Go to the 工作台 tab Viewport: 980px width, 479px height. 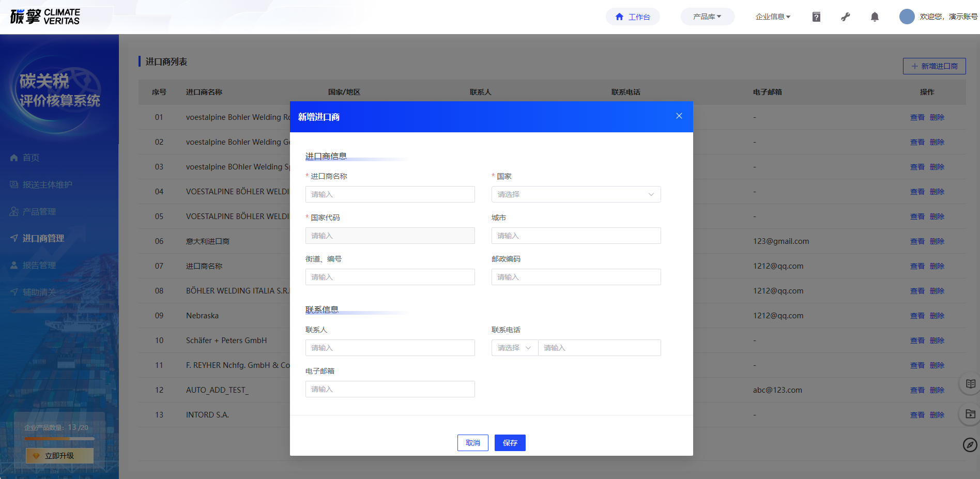pos(633,17)
